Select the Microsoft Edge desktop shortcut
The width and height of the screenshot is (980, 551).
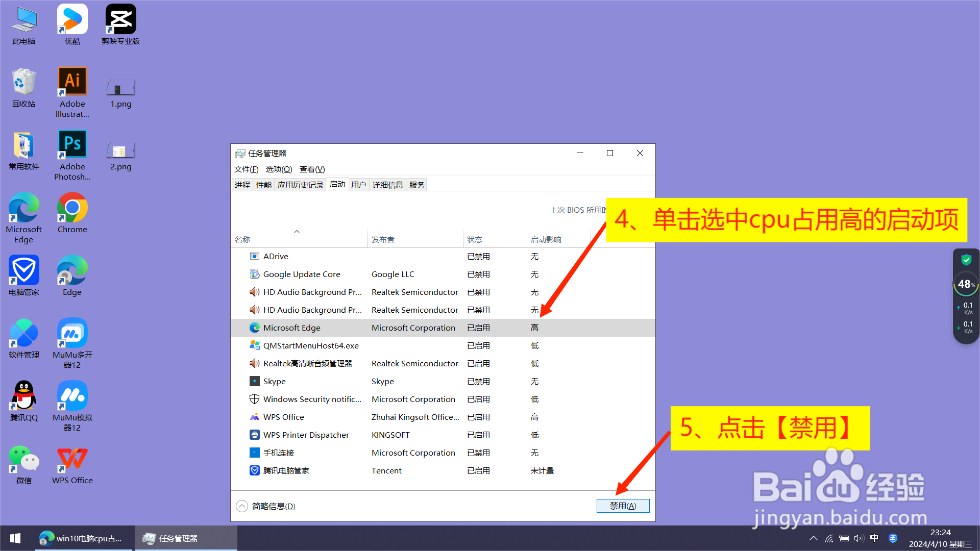click(24, 218)
